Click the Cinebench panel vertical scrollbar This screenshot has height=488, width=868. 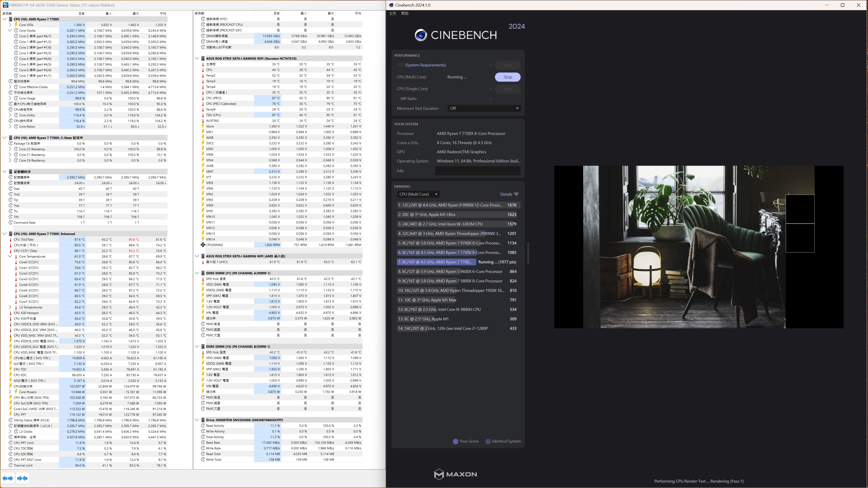[x=528, y=253]
